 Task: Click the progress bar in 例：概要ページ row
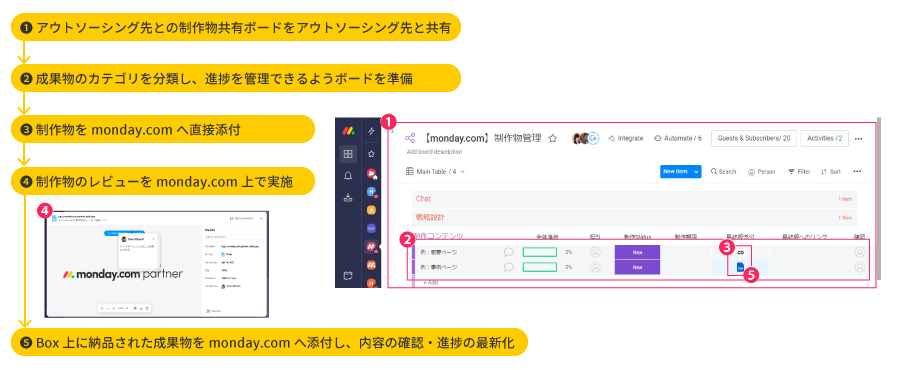tap(540, 252)
